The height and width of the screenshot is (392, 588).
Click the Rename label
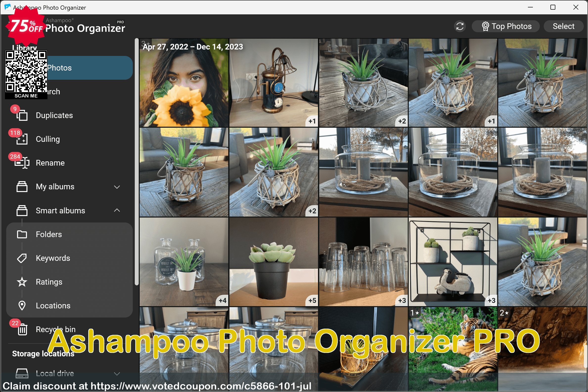tap(50, 163)
